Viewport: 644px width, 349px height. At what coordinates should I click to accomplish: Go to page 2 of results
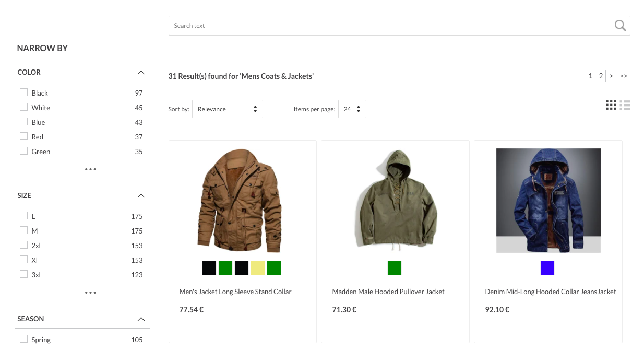pyautogui.click(x=601, y=76)
